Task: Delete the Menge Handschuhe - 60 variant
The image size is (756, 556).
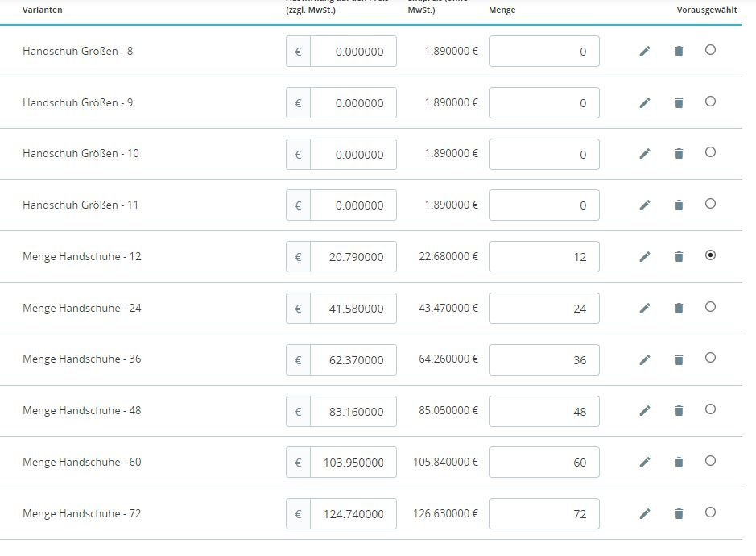Action: pyautogui.click(x=679, y=463)
